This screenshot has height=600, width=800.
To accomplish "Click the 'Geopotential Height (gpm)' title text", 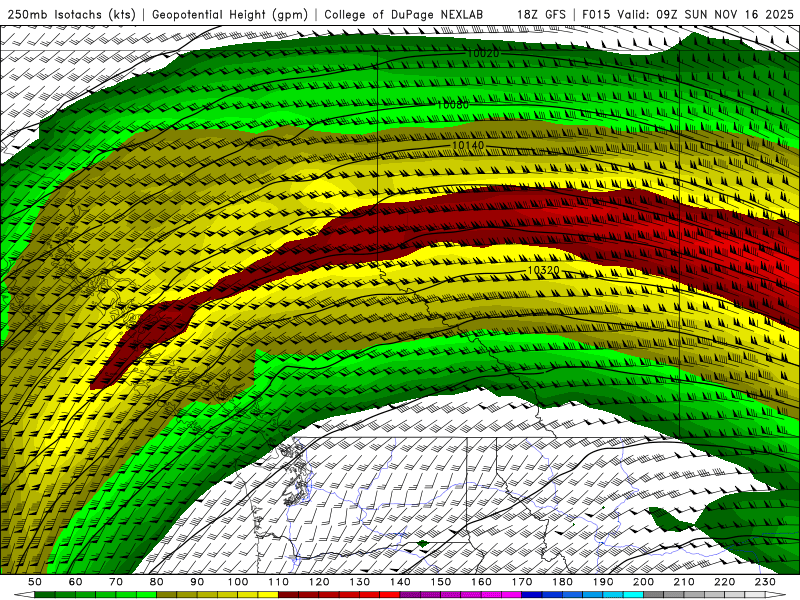I will tap(230, 14).
